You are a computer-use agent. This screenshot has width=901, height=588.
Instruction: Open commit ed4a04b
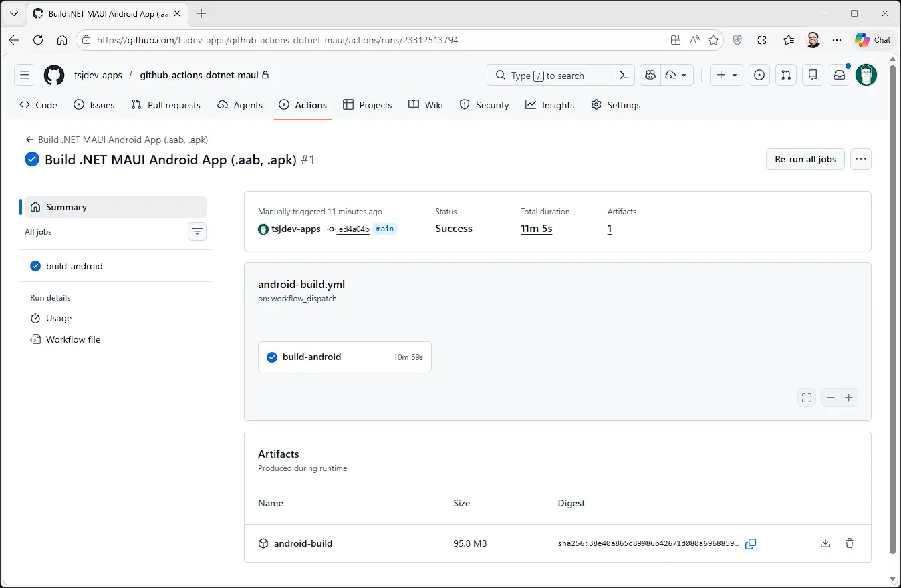353,229
